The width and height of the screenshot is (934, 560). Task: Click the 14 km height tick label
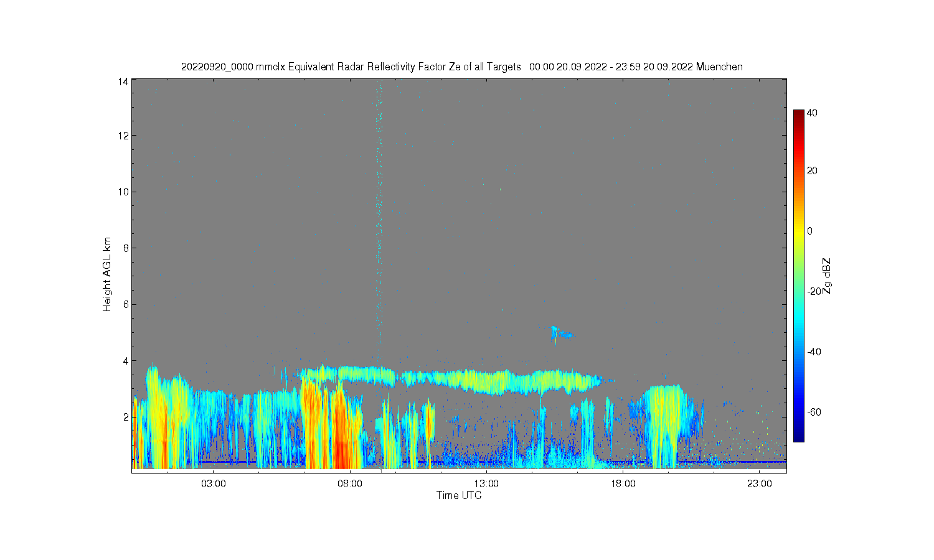coord(123,82)
